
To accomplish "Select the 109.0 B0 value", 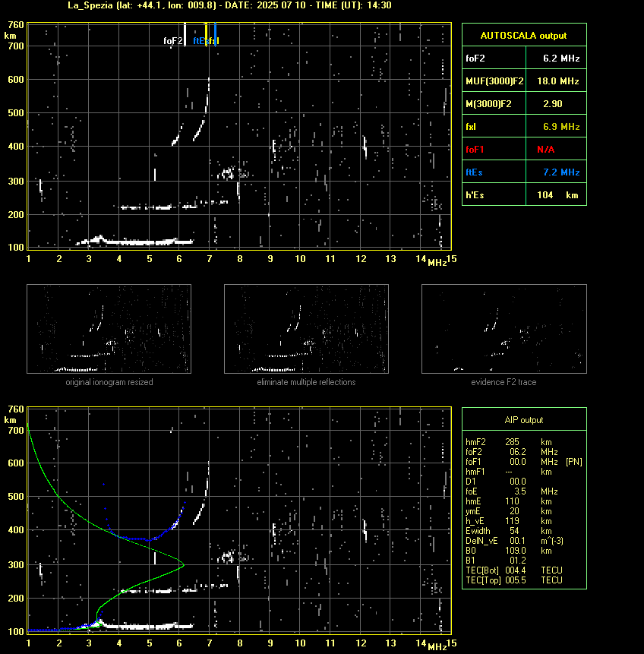I will [516, 551].
